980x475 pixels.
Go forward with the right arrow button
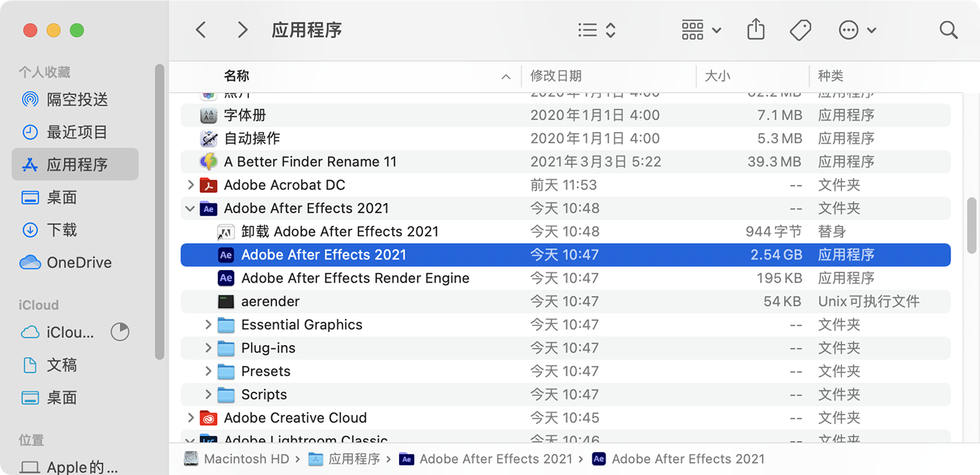[x=242, y=29]
